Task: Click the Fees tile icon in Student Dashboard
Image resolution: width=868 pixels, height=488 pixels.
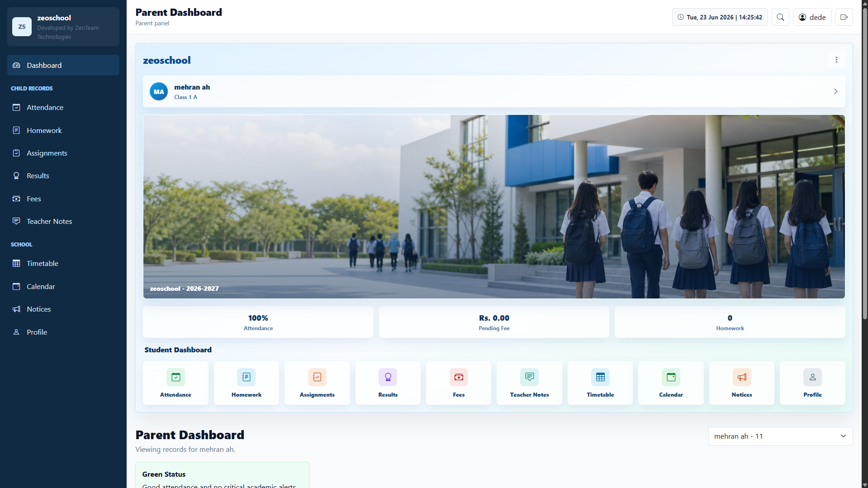Action: 459,377
